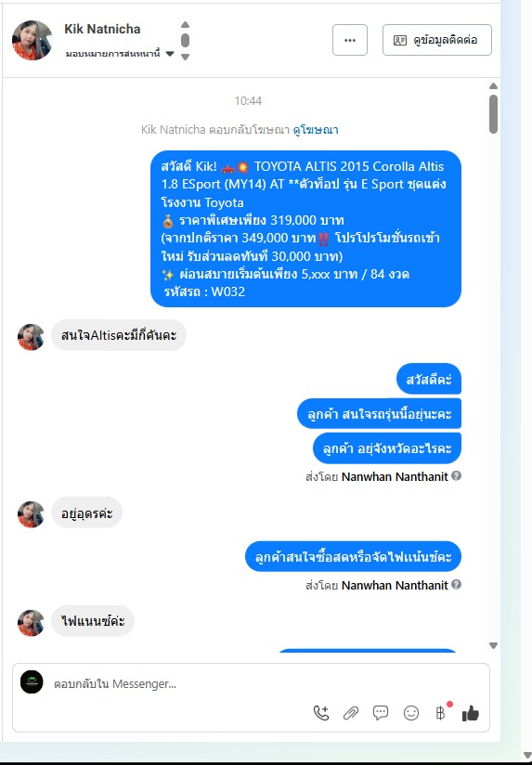Open the emoji smiley picker
The image size is (532, 765).
pyautogui.click(x=411, y=713)
